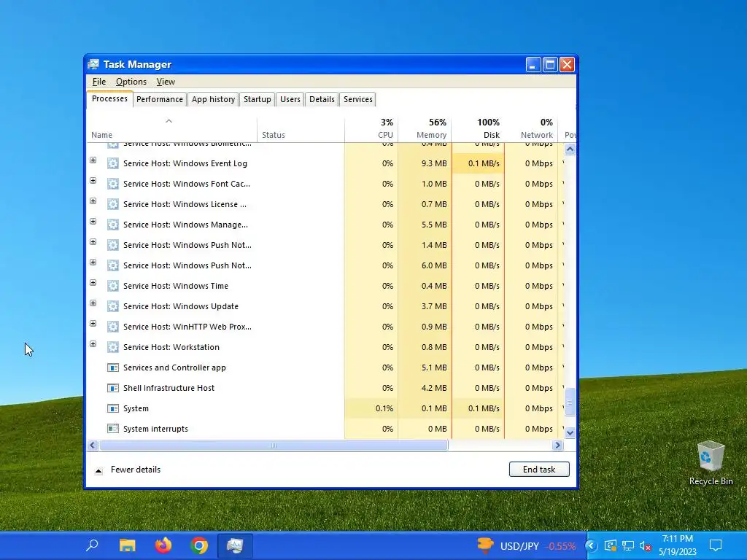Click gear icon of Windows License service
747x560 pixels.
[x=113, y=204]
